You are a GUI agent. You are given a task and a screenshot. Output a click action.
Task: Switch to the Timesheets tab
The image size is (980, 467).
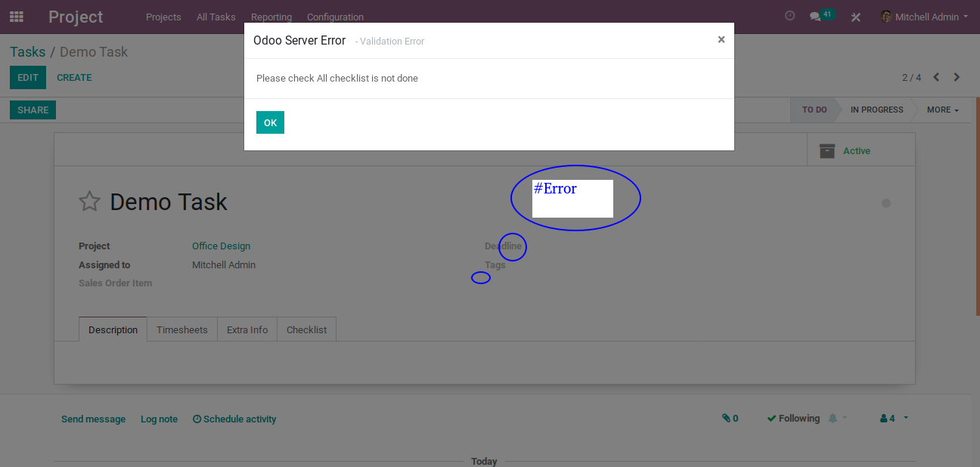click(x=182, y=329)
